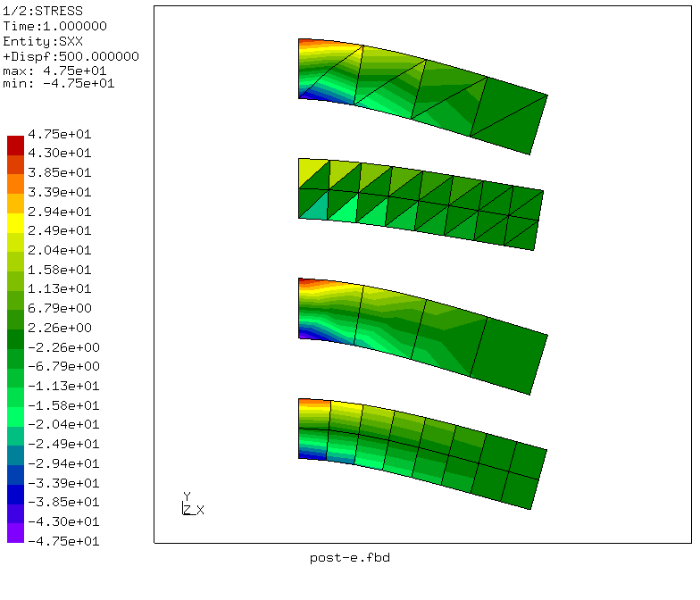Click the legend value -4.30e+01
Image resolution: width=700 pixels, height=600 pixels.
coord(63,521)
